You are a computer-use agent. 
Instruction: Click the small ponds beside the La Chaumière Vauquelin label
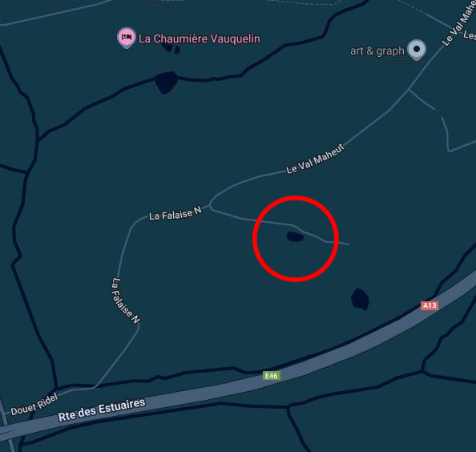[171, 48]
